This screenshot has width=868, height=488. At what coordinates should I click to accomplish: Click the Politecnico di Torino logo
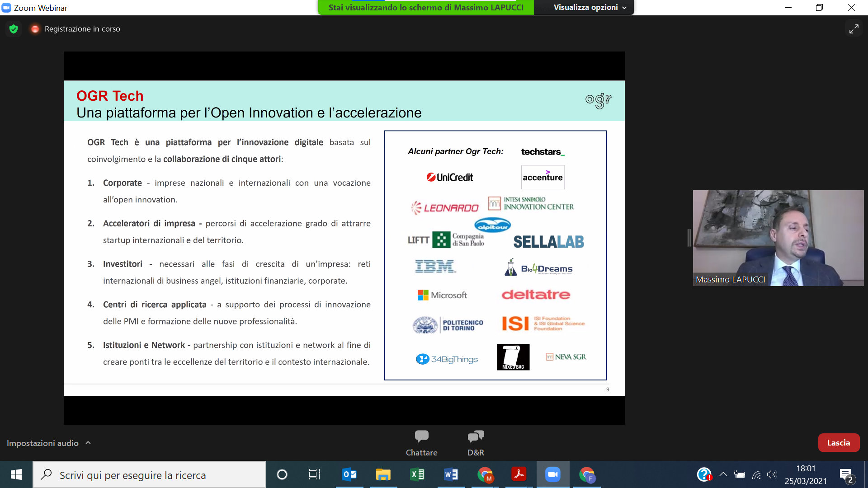coord(448,325)
